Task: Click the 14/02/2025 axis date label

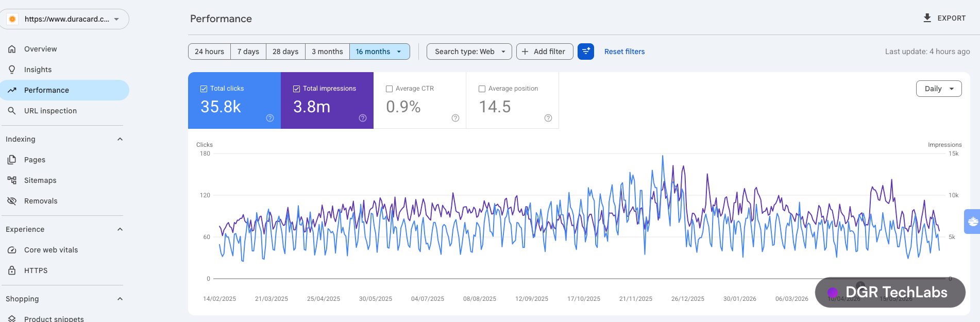Action: 219,299
